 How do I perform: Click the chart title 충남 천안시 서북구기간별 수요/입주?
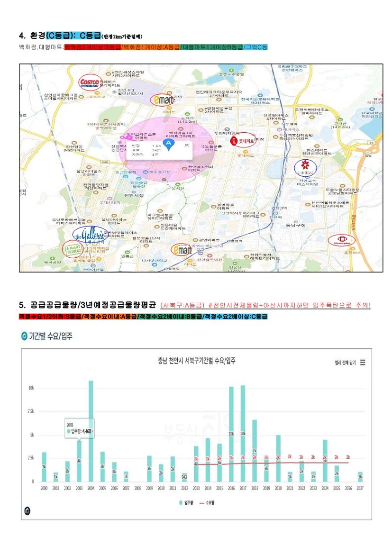[x=197, y=361]
